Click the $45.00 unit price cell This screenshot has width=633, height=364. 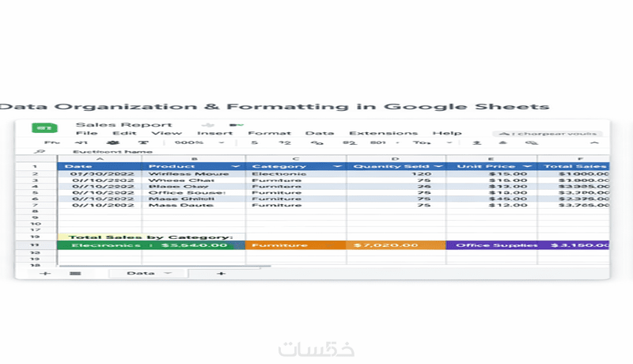point(491,199)
